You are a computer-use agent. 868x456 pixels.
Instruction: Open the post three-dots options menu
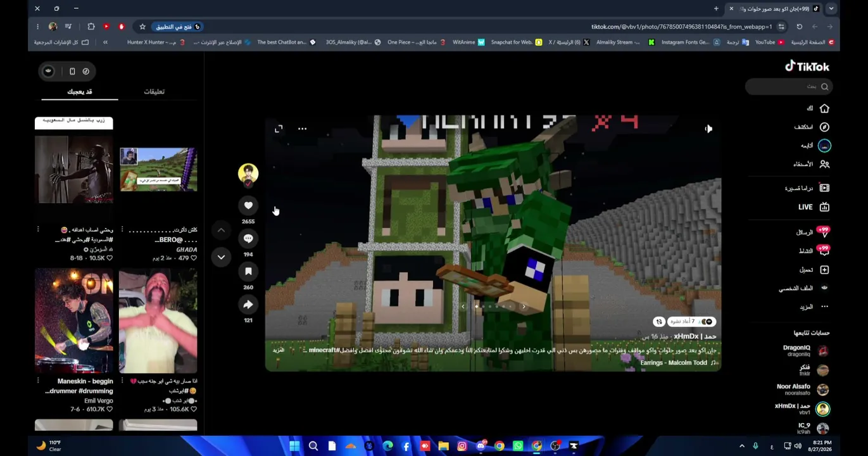pos(302,129)
